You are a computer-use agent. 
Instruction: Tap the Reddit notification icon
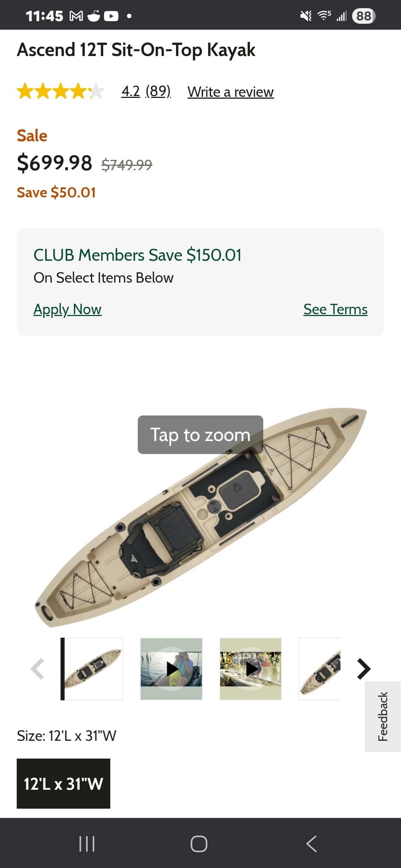coord(94,16)
